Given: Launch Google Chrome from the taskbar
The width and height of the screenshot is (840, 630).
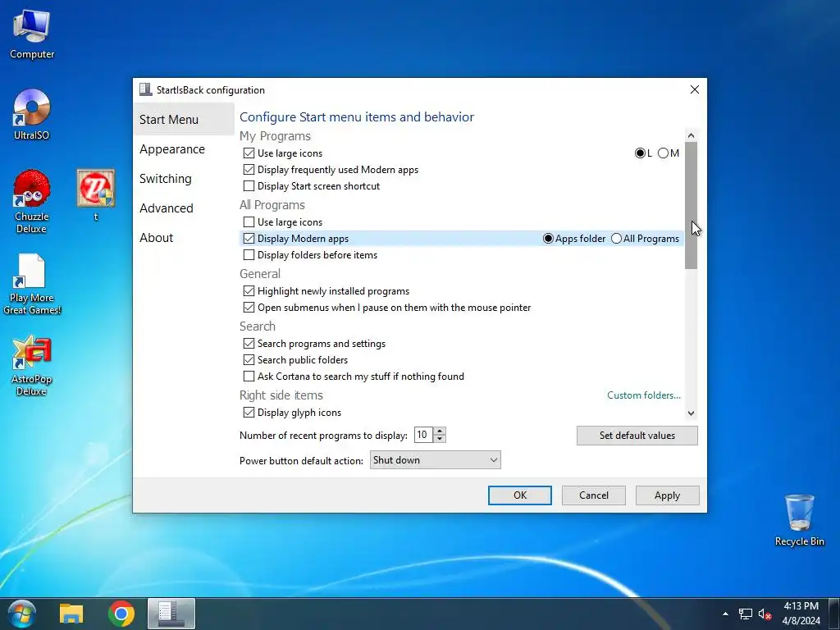Looking at the screenshot, I should [121, 614].
